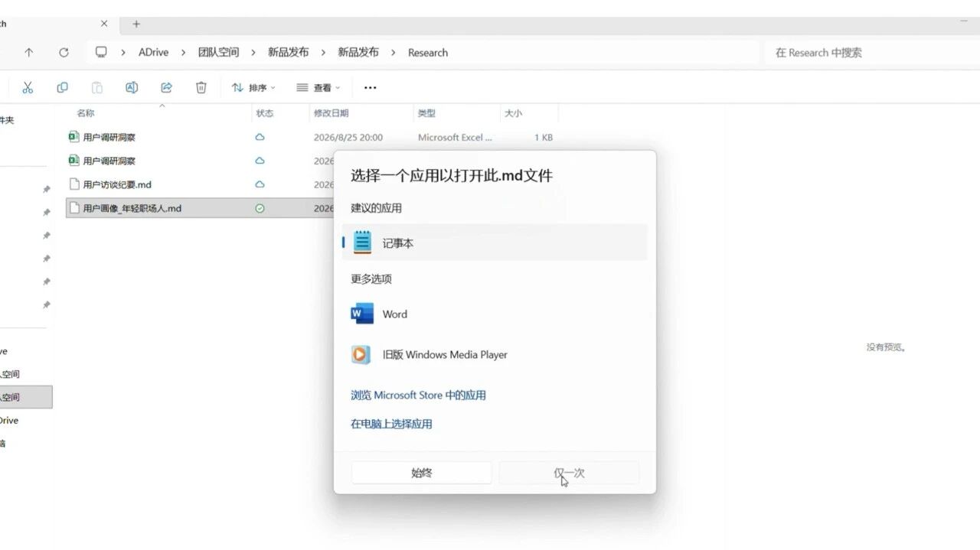
Task: Click the Copy icon in toolbar
Action: [x=62, y=88]
